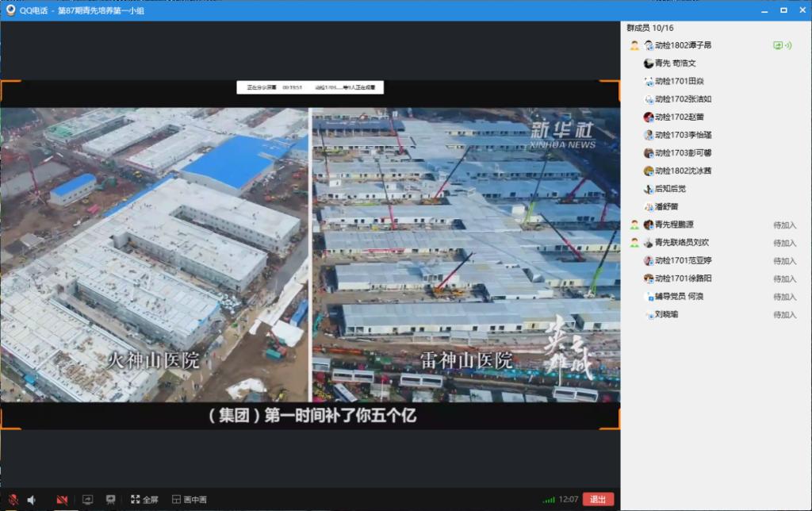Enable picture-in-picture 画中画 mode
Viewport: 812px width, 511px height.
(190, 500)
